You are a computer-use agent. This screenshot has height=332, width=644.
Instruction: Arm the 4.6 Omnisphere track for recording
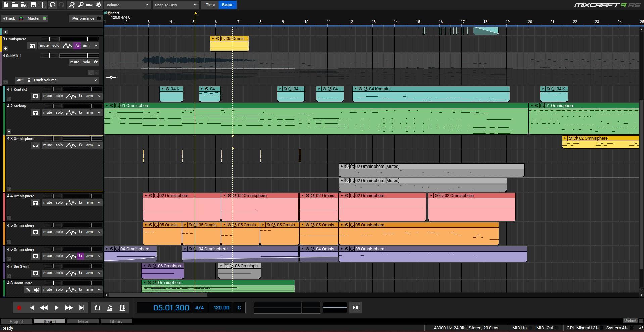click(89, 256)
